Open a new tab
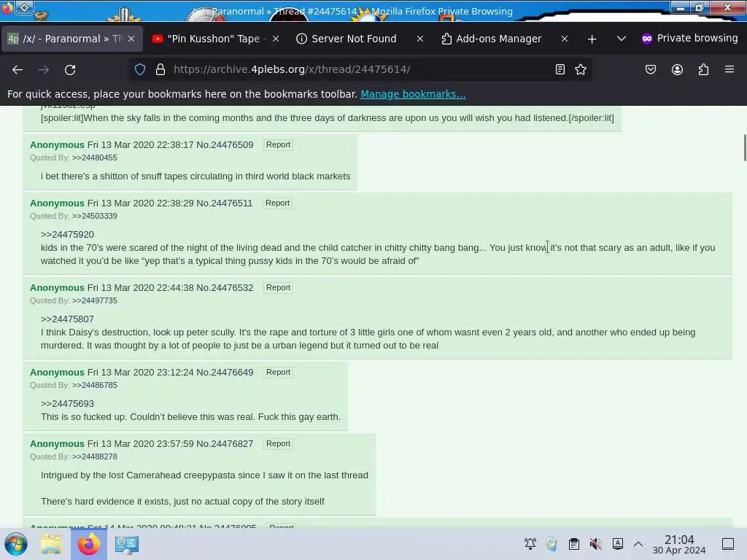747x560 pixels. click(592, 39)
